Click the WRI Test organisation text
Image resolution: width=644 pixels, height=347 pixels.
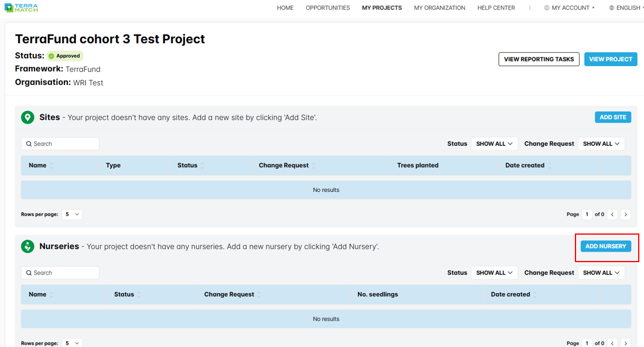[88, 83]
